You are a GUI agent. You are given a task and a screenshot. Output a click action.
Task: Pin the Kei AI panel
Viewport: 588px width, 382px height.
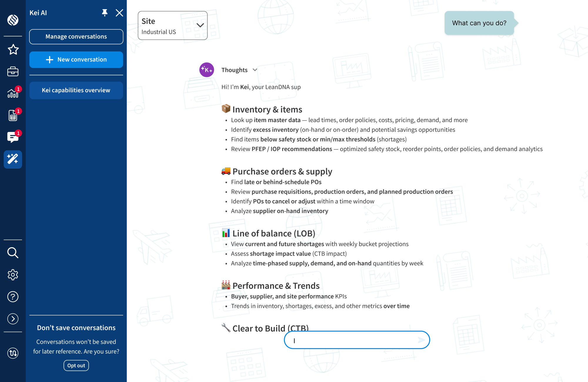105,13
